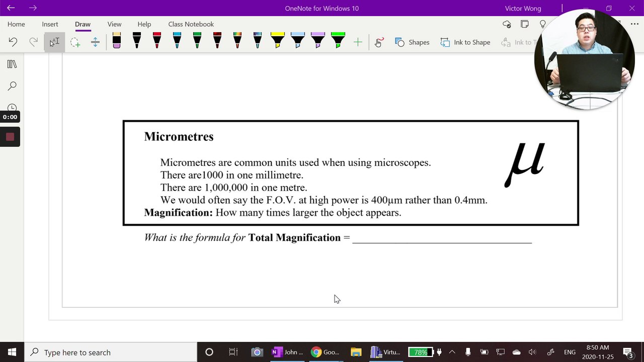644x362 pixels.
Task: Open Task View in taskbar
Action: [x=233, y=352]
